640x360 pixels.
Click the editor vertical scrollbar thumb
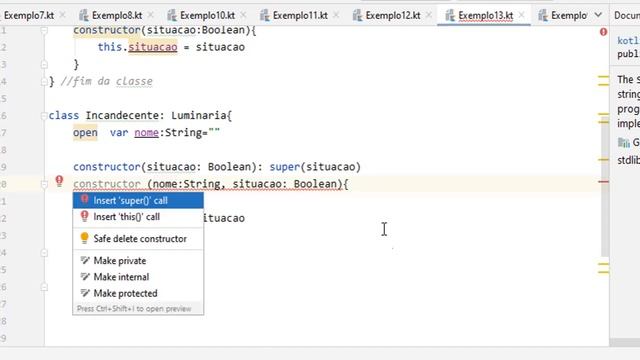coord(605,187)
